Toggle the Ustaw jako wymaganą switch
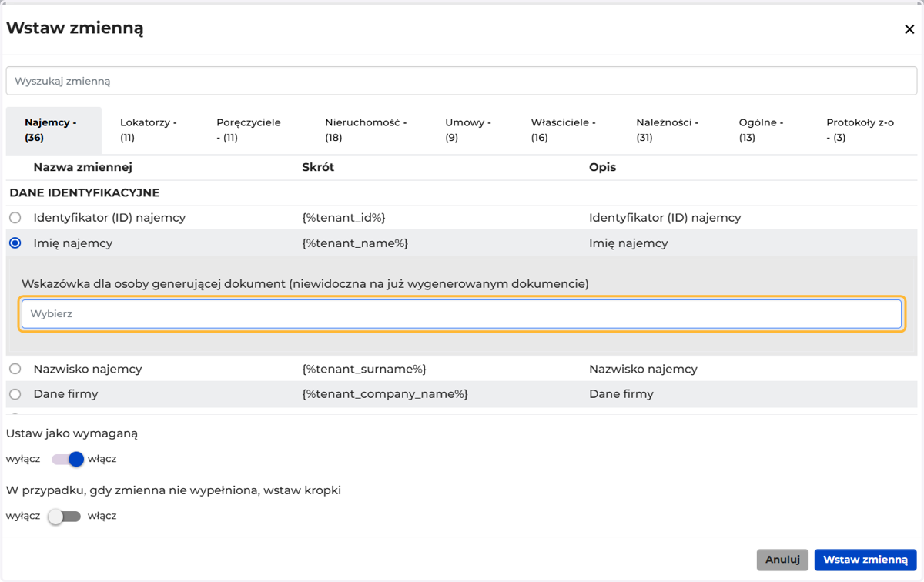The image size is (924, 582). [68, 459]
